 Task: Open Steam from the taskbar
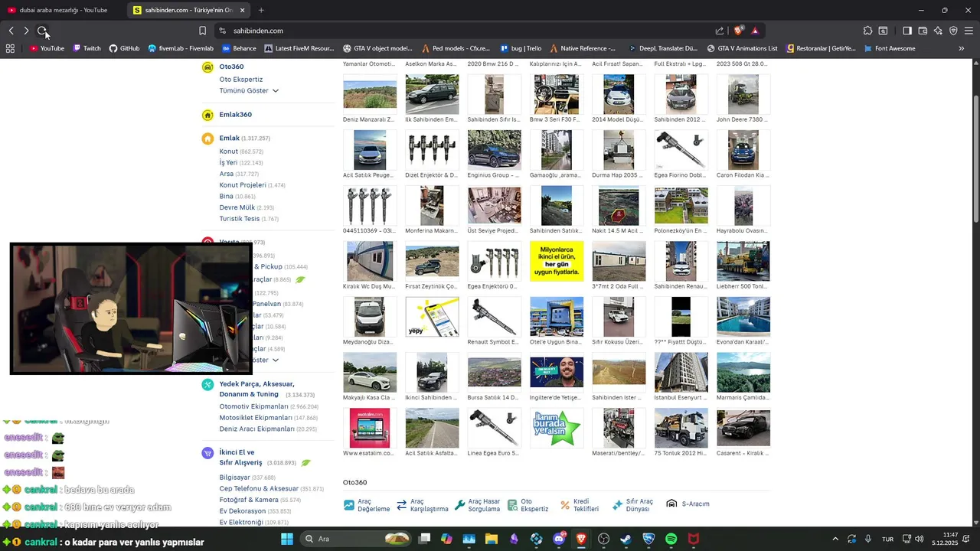[626, 539]
